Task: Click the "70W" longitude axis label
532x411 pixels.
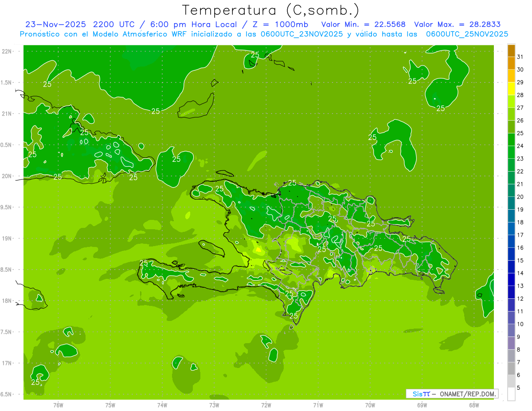Action: tap(370, 405)
